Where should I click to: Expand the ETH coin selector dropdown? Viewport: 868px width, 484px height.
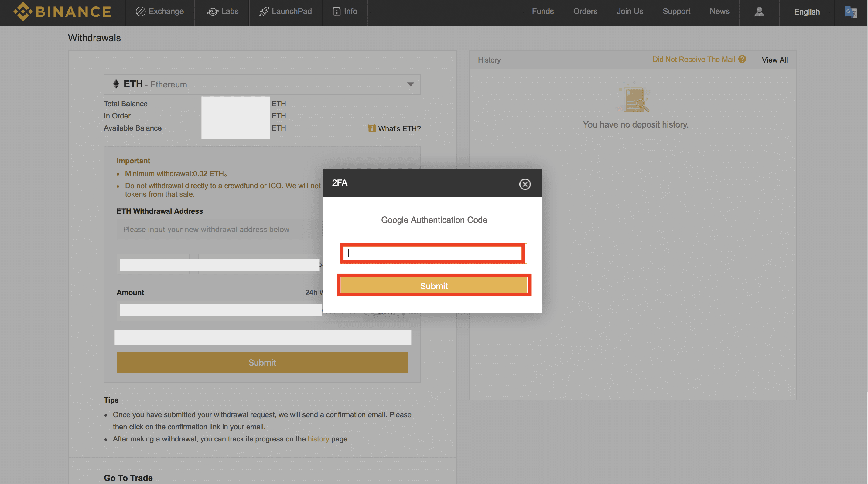410,84
